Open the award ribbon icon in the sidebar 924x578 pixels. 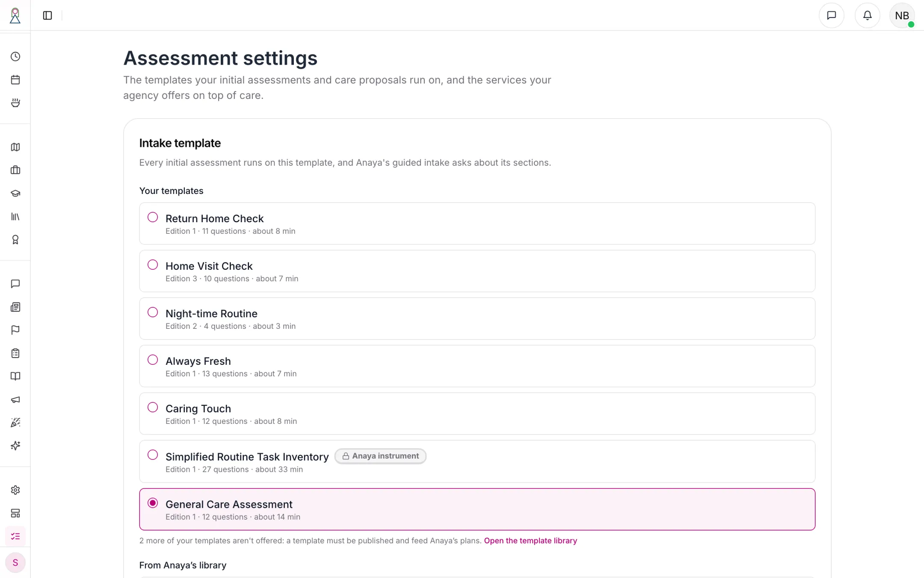[x=15, y=240]
